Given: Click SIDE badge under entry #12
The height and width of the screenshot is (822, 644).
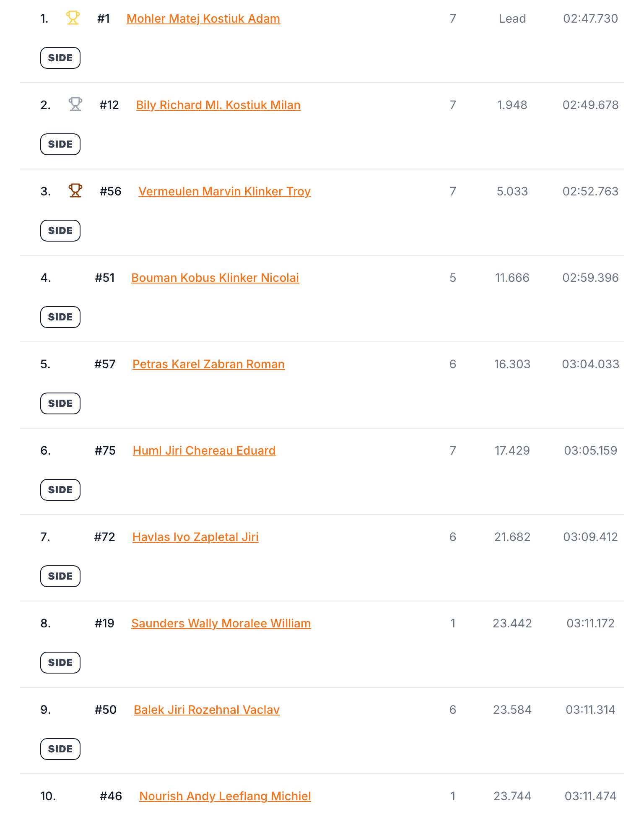Looking at the screenshot, I should point(60,144).
